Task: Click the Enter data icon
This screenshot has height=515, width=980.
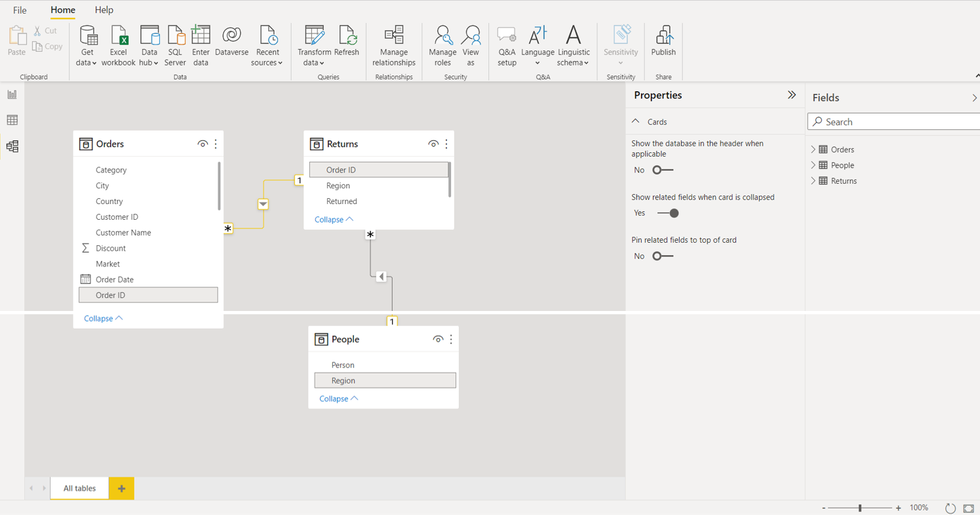Action: pyautogui.click(x=201, y=36)
